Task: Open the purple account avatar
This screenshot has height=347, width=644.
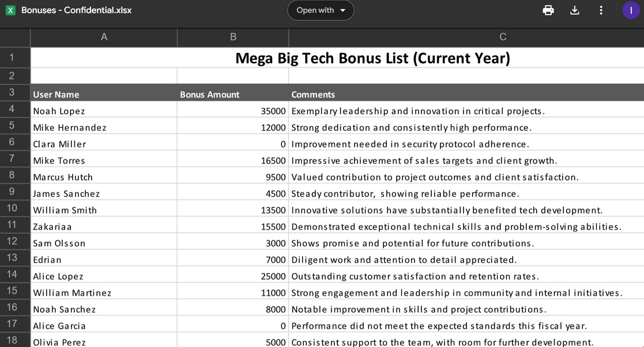Action: click(x=631, y=10)
